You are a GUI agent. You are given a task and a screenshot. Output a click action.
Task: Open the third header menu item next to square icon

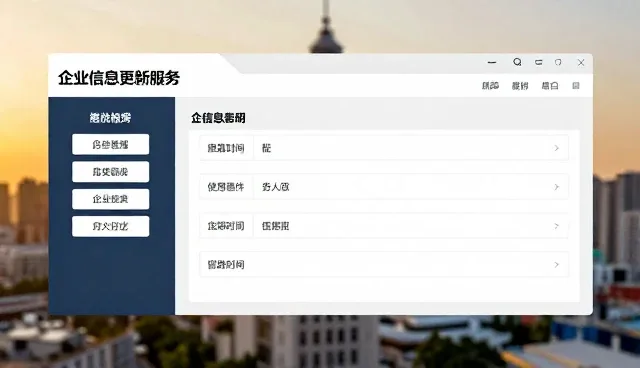550,86
